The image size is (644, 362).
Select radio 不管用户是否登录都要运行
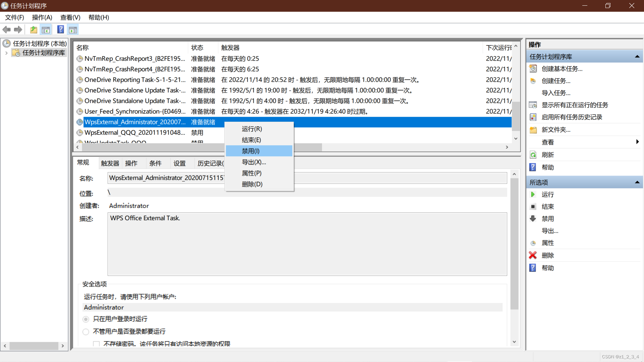point(86,331)
